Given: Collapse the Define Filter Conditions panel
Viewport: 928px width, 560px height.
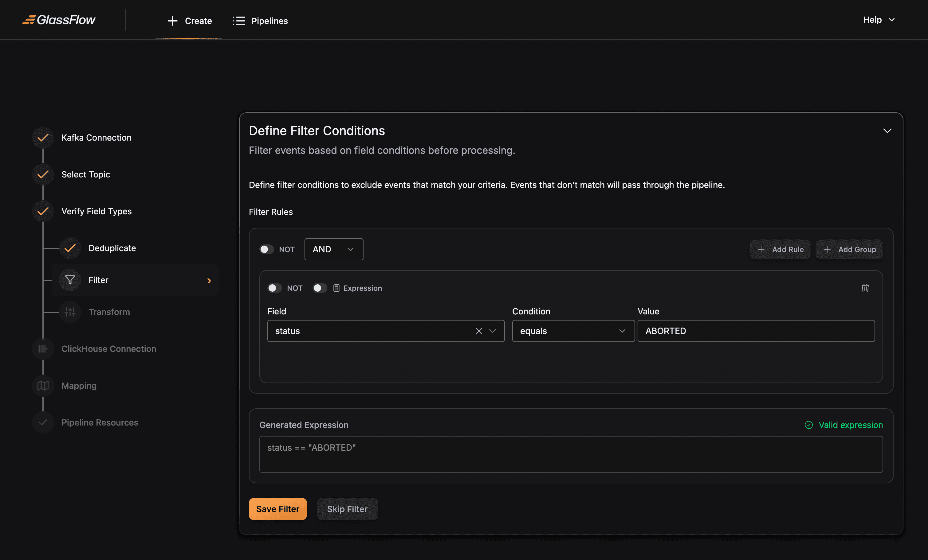Looking at the screenshot, I should [887, 130].
